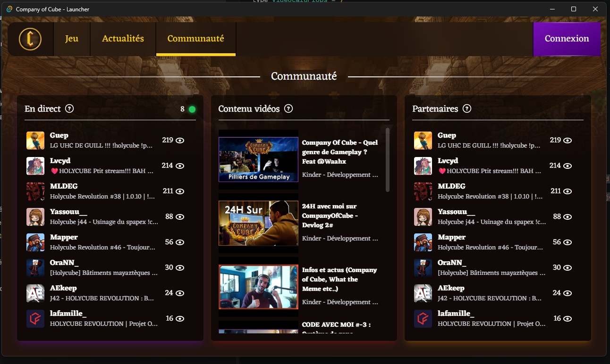
Task: Click the Company of Cube logo icon
Action: click(x=30, y=39)
